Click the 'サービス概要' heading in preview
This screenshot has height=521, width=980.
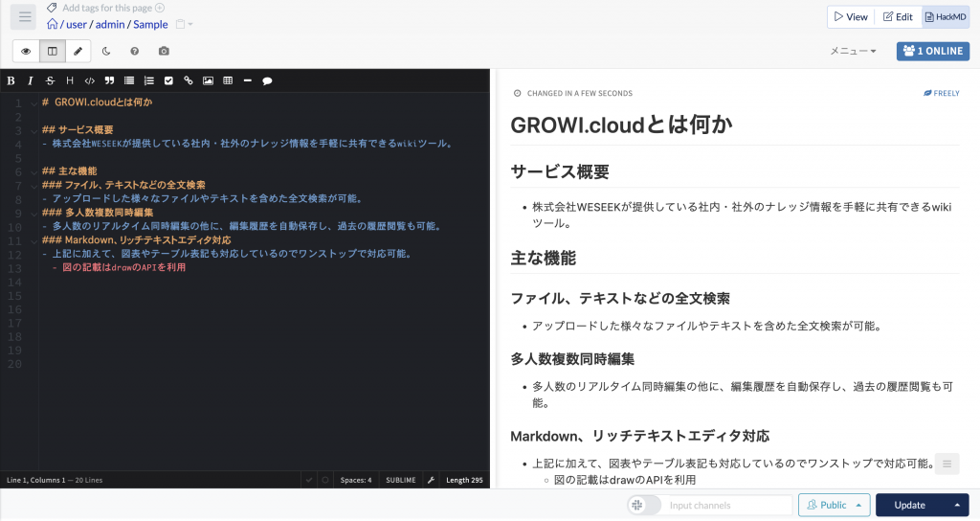tap(559, 172)
